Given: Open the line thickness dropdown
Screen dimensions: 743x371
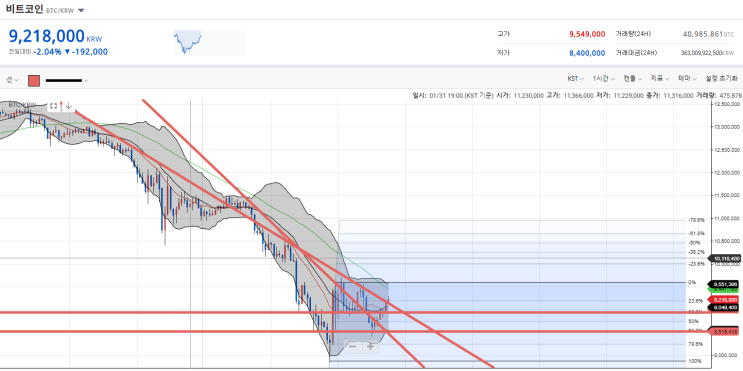Looking at the screenshot, I should (66, 81).
